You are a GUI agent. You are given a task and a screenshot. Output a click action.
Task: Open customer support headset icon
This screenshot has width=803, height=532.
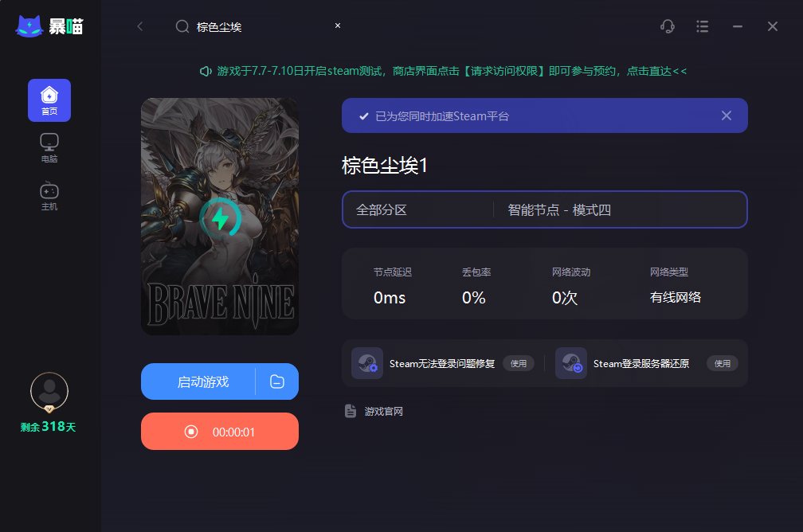pyautogui.click(x=668, y=26)
